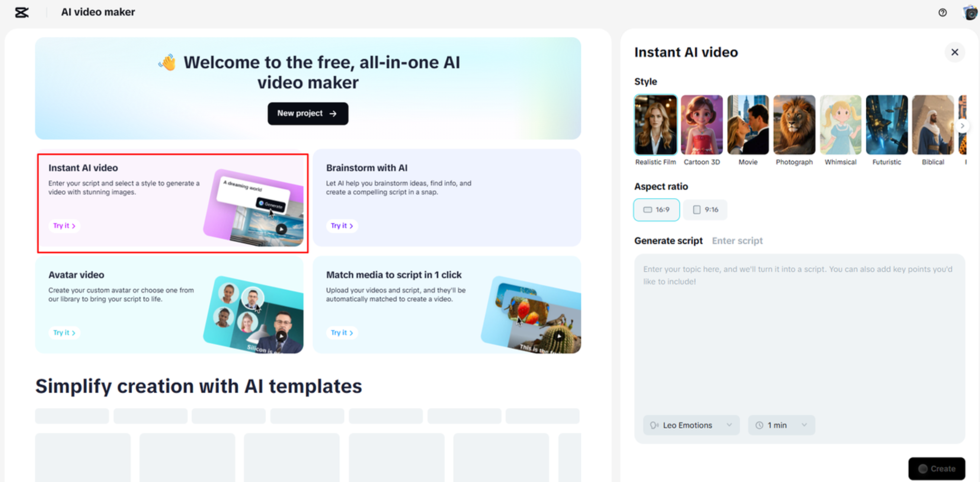
Task: Play the Match media preview thumbnail
Action: (559, 336)
